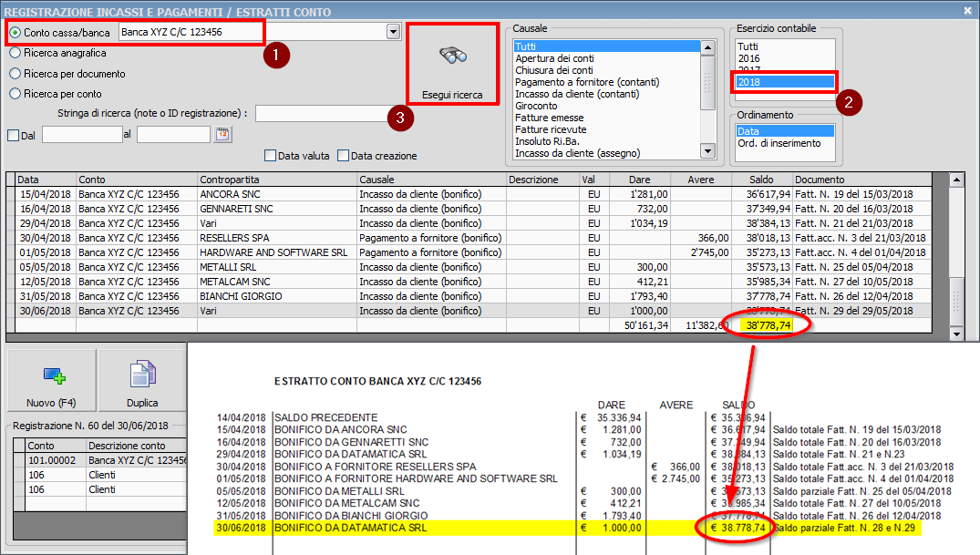This screenshot has width=980, height=555.
Task: Select Ricerca per documento radio option
Action: 15,74
